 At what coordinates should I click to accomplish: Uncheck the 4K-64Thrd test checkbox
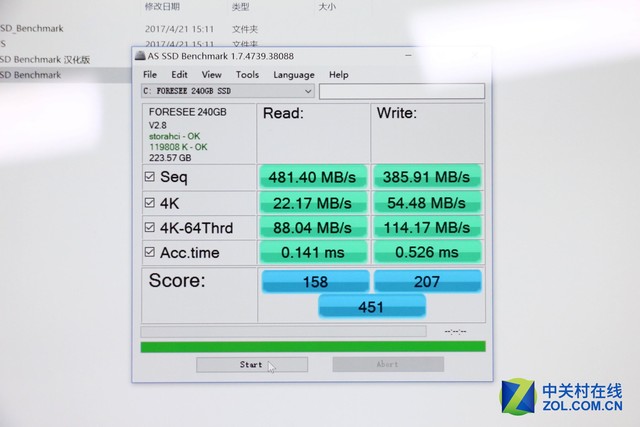click(150, 227)
